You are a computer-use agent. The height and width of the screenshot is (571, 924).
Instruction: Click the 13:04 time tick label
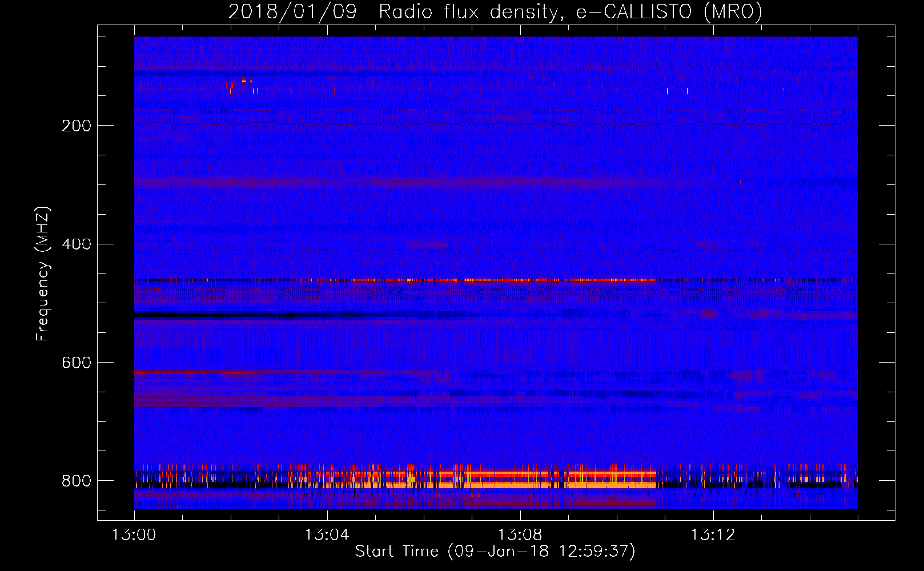tap(327, 535)
